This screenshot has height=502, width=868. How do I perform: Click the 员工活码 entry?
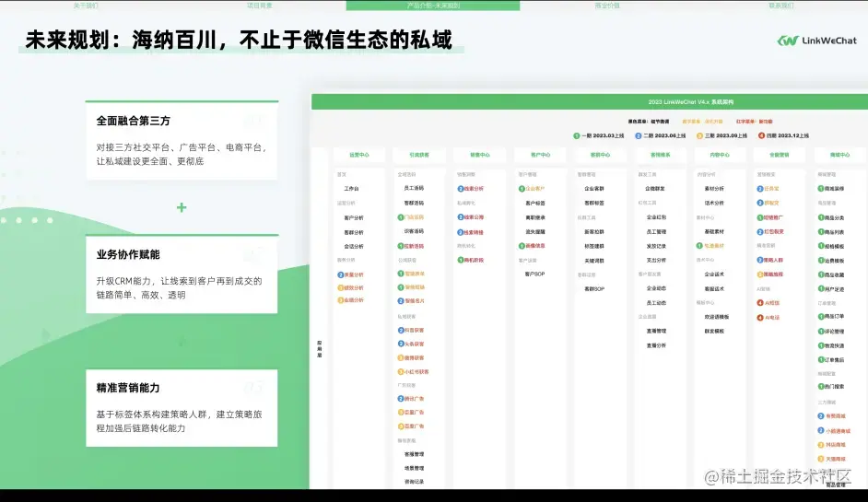[x=414, y=188]
